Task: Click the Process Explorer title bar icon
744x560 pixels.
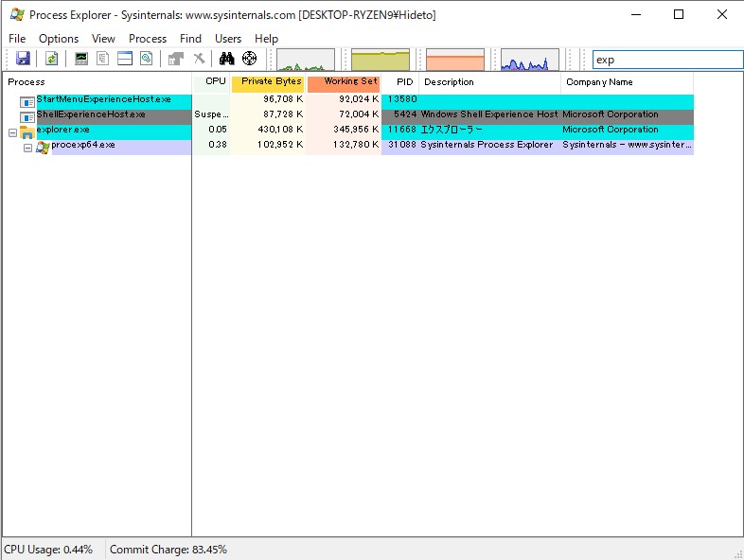Action: pos(17,14)
